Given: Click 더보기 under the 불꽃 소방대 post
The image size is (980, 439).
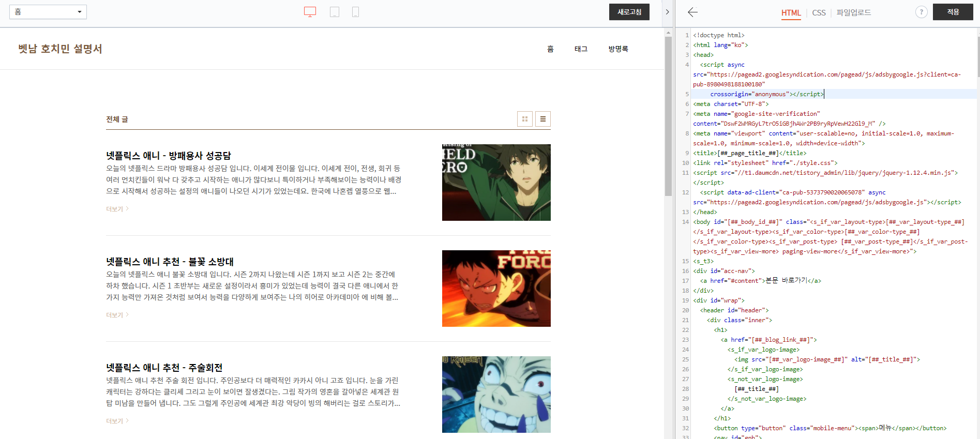Looking at the screenshot, I should click(x=117, y=315).
